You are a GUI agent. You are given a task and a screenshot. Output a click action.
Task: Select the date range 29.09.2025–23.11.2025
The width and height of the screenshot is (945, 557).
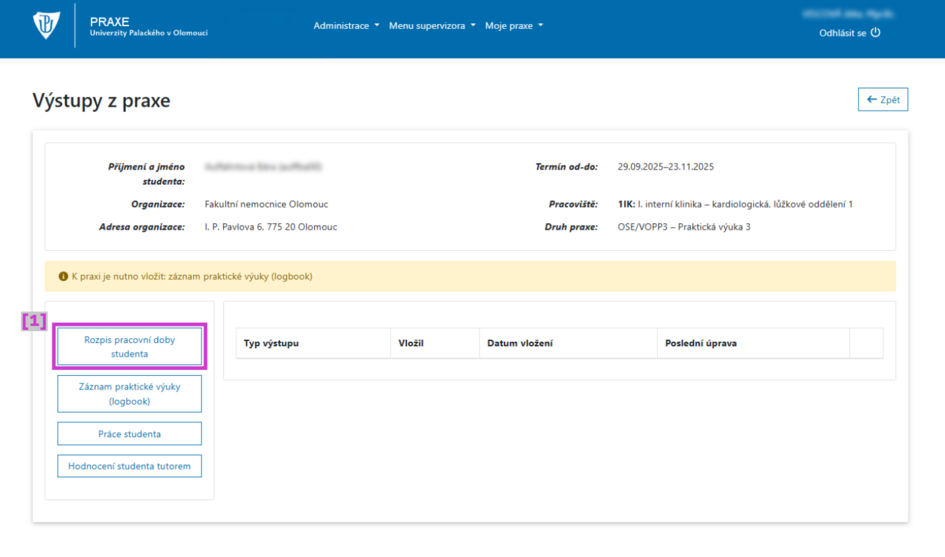(x=665, y=166)
